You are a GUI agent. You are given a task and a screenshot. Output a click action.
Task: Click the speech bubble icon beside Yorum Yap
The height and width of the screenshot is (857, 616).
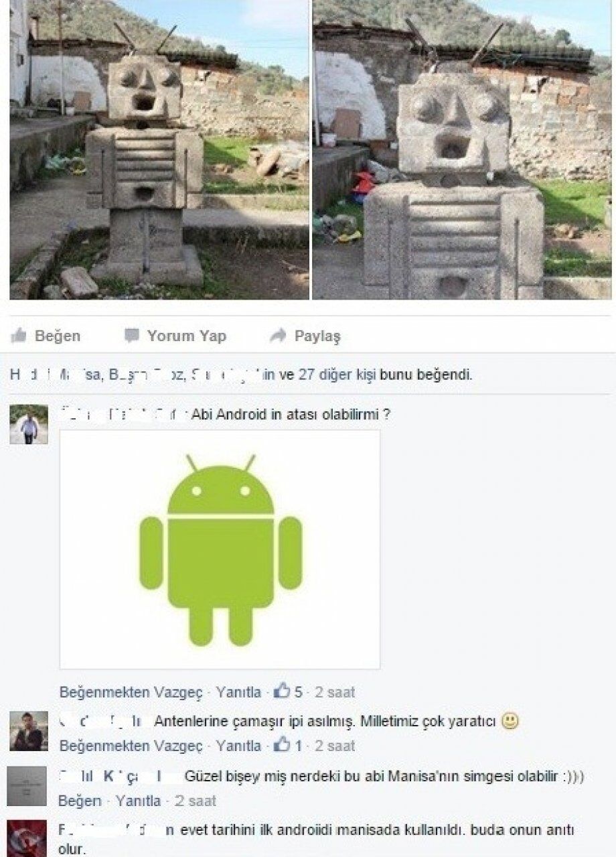pyautogui.click(x=133, y=335)
